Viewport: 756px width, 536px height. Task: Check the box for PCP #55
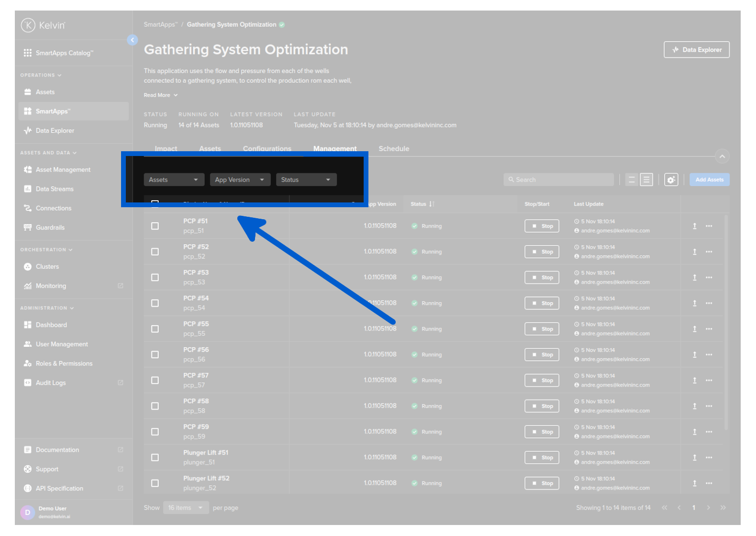pyautogui.click(x=155, y=329)
